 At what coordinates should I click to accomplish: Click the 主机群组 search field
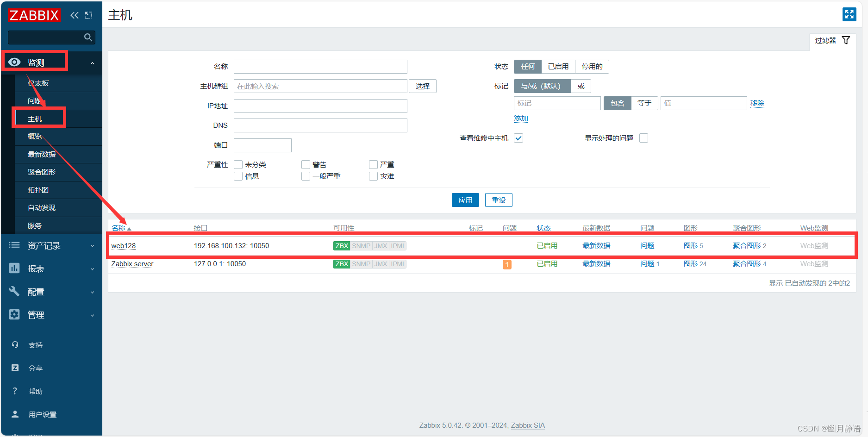click(320, 86)
